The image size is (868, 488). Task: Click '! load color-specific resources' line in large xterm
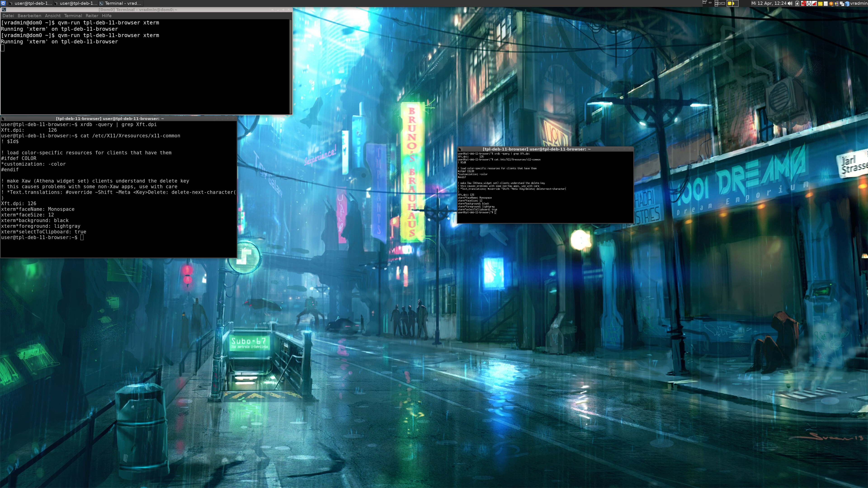tap(86, 153)
